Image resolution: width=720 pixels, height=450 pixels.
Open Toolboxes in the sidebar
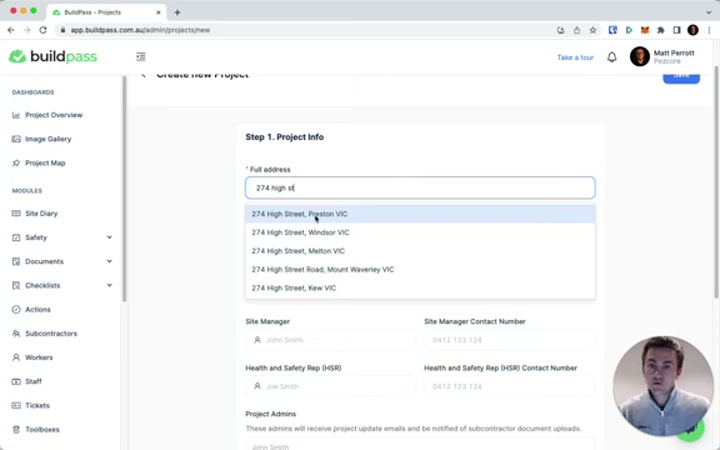[x=42, y=429]
